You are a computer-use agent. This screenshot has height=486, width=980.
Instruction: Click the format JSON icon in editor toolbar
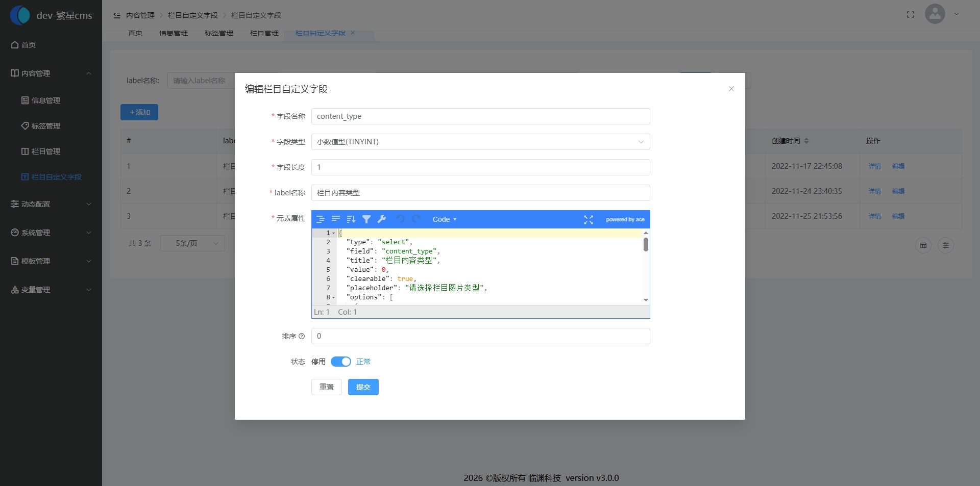[320, 219]
